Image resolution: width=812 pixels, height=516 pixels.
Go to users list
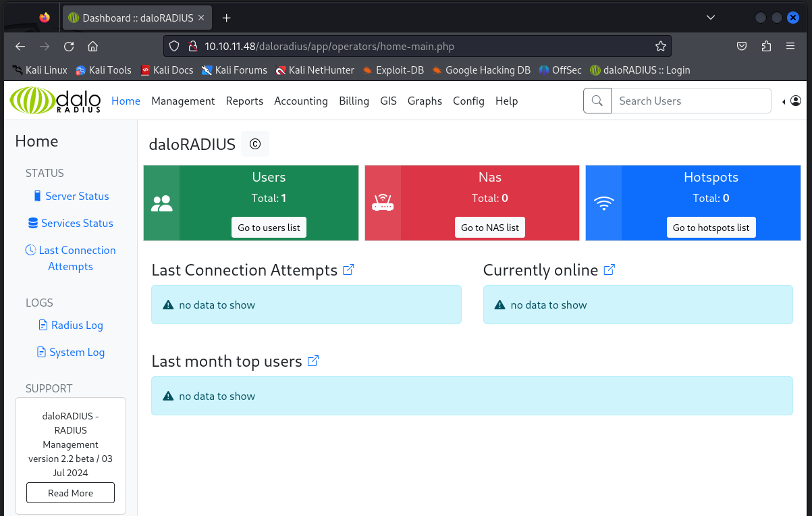(x=269, y=228)
